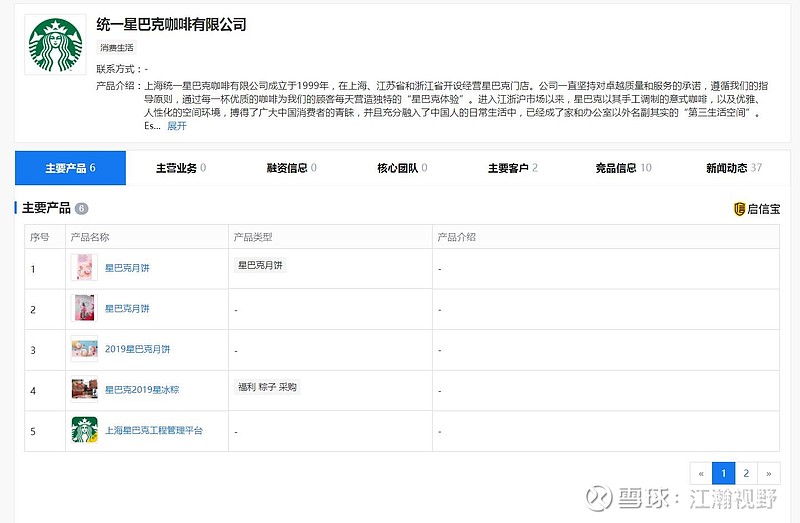The image size is (800, 523).
Task: Open the 上海星巴克工程管理平台 logo thumbnail
Action: [x=84, y=430]
